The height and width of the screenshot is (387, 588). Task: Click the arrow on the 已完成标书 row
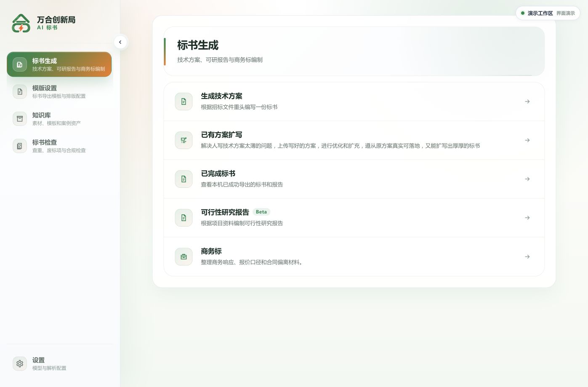pyautogui.click(x=527, y=179)
